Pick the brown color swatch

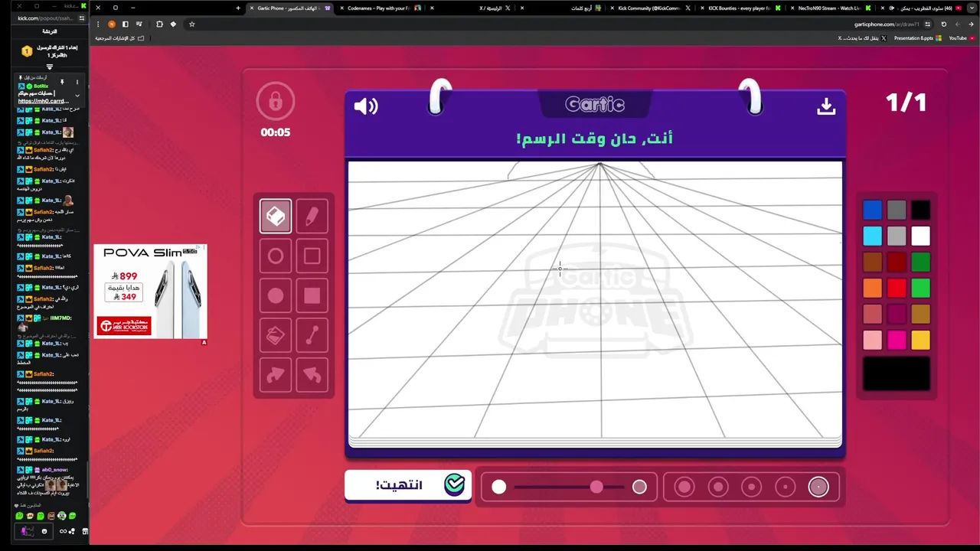point(872,262)
